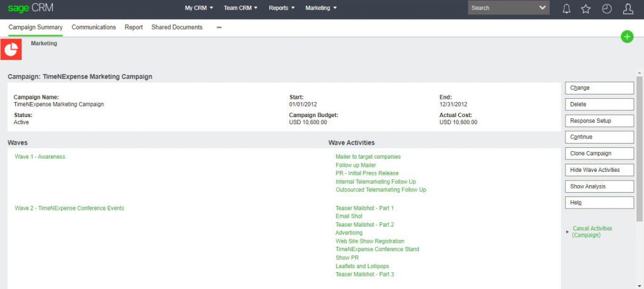The height and width of the screenshot is (289, 644).
Task: Click in the Search input field
Action: (x=502, y=8)
